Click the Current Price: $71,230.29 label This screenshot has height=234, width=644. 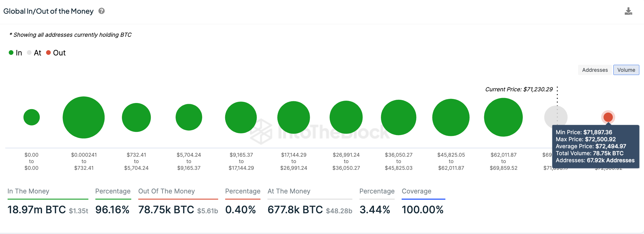[519, 89]
